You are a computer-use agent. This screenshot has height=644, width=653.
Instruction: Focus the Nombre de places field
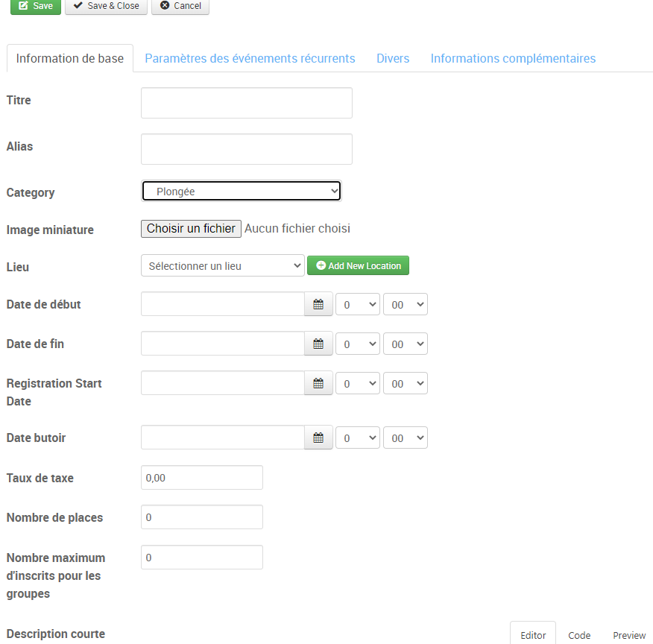[201, 517]
